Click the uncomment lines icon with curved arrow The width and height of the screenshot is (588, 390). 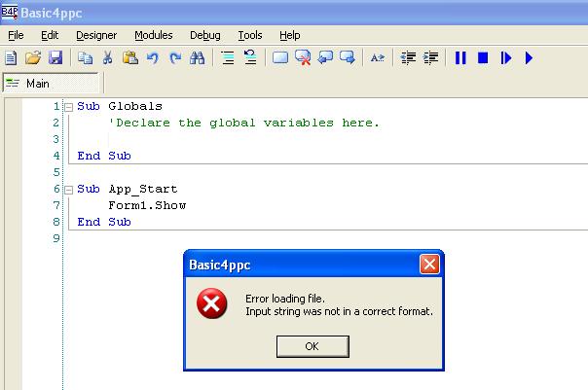tap(250, 57)
